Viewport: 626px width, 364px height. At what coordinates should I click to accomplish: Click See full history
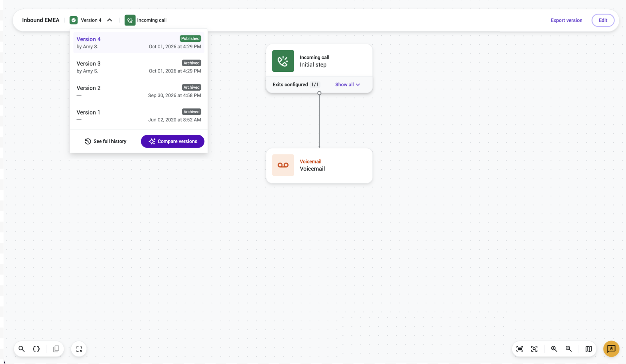coord(105,141)
